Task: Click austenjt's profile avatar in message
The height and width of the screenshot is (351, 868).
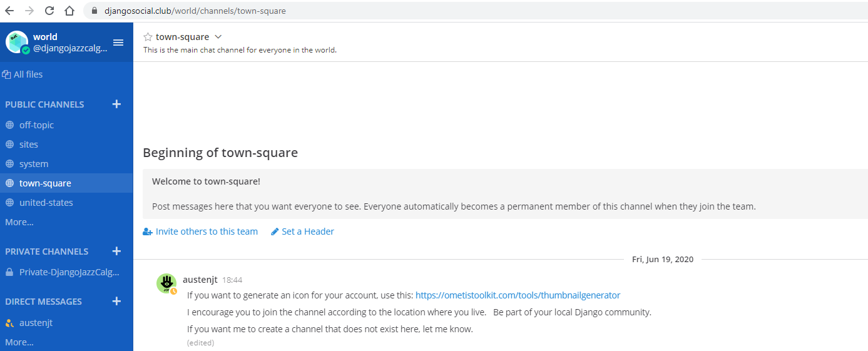Action: pyautogui.click(x=166, y=283)
